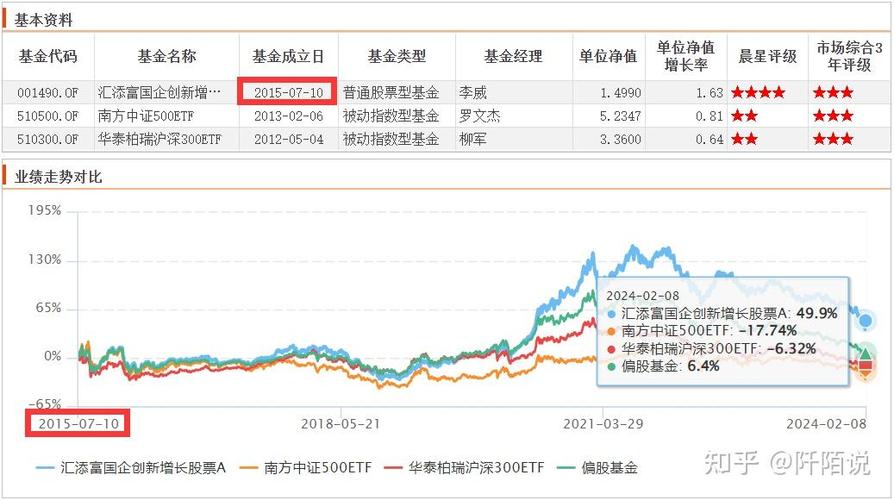Click the 基金经理 column header

coord(513,56)
